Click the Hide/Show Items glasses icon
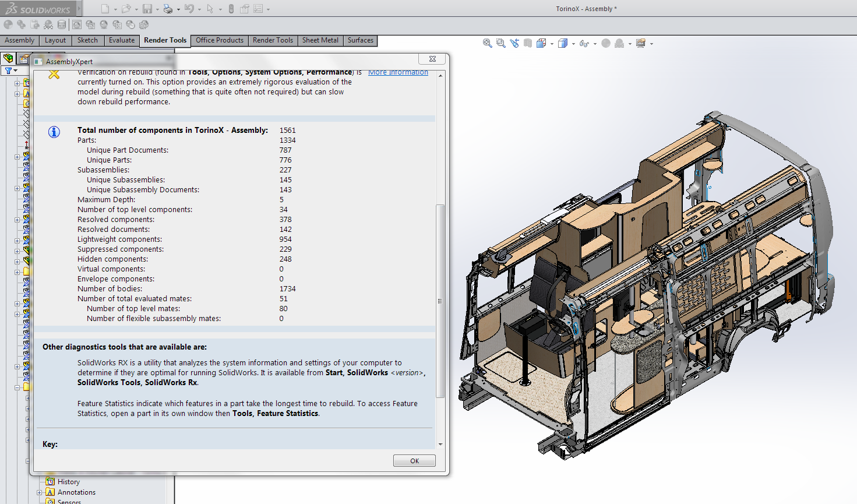This screenshot has width=857, height=504. [584, 43]
